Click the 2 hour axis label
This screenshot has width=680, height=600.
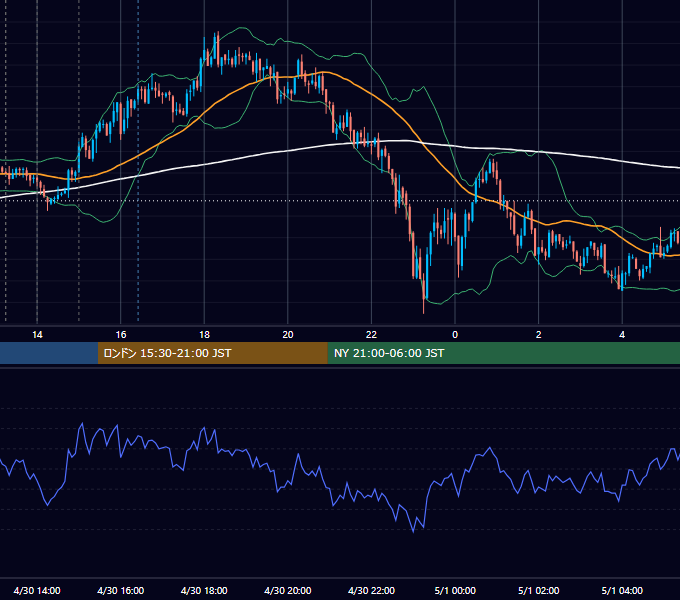[x=539, y=335]
